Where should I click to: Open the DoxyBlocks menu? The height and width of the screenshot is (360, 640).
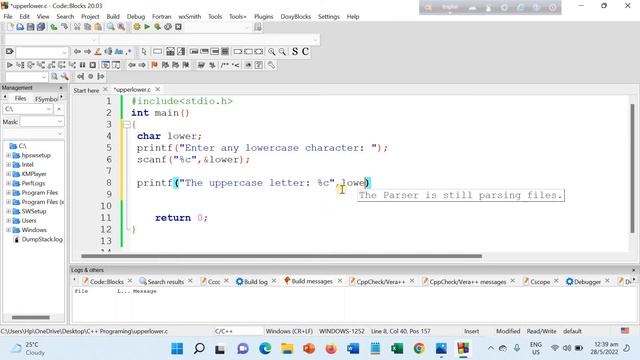[x=296, y=17]
